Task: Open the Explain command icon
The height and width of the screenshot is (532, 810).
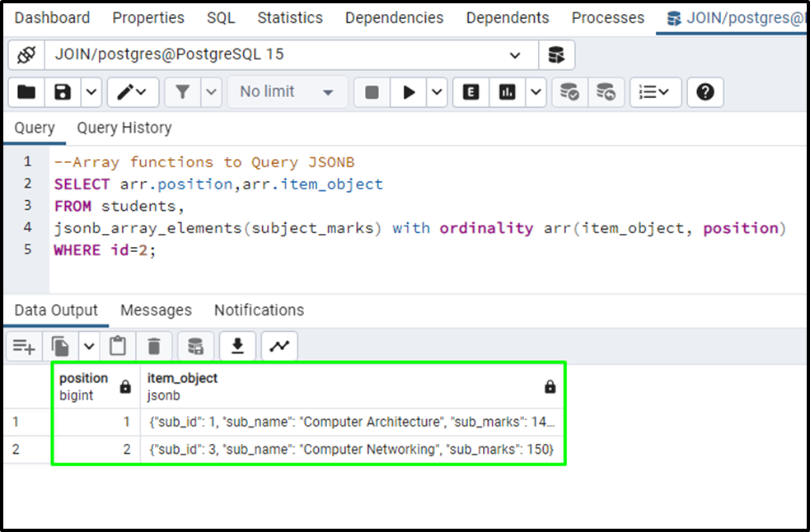Action: pyautogui.click(x=470, y=91)
